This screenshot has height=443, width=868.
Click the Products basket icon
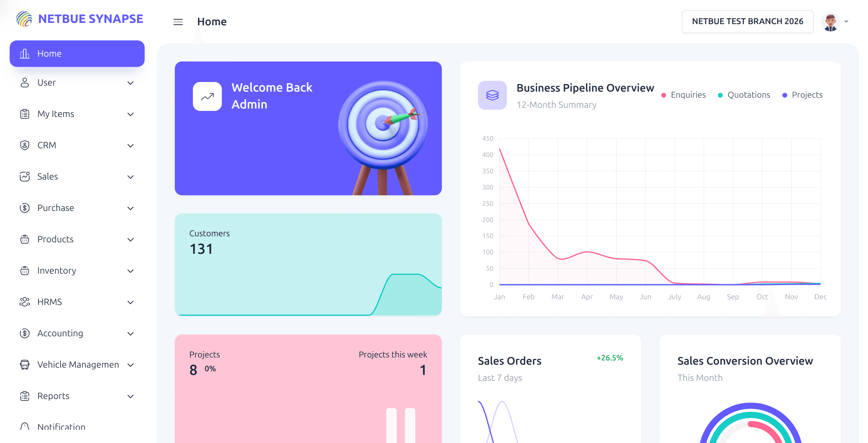[25, 239]
